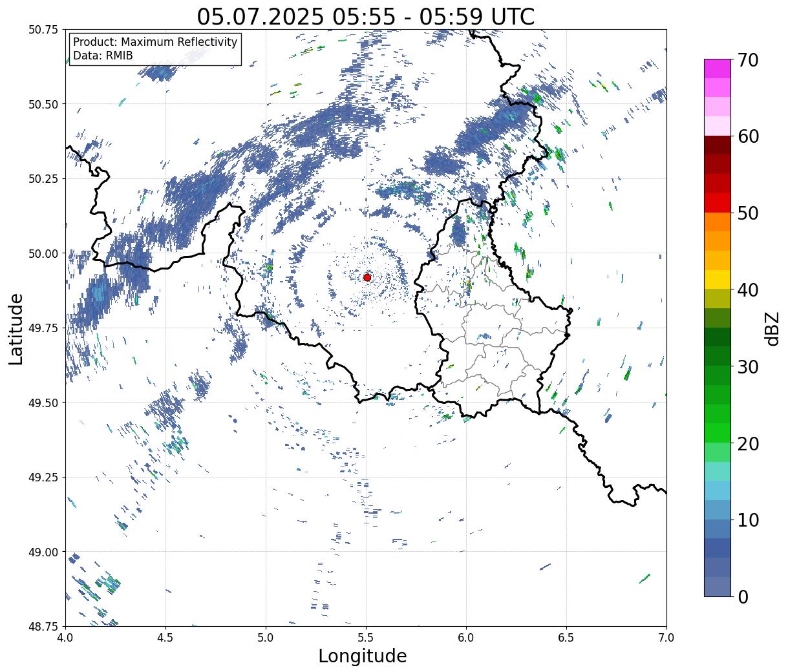Click the longitude tick label 6.5

coord(566,637)
